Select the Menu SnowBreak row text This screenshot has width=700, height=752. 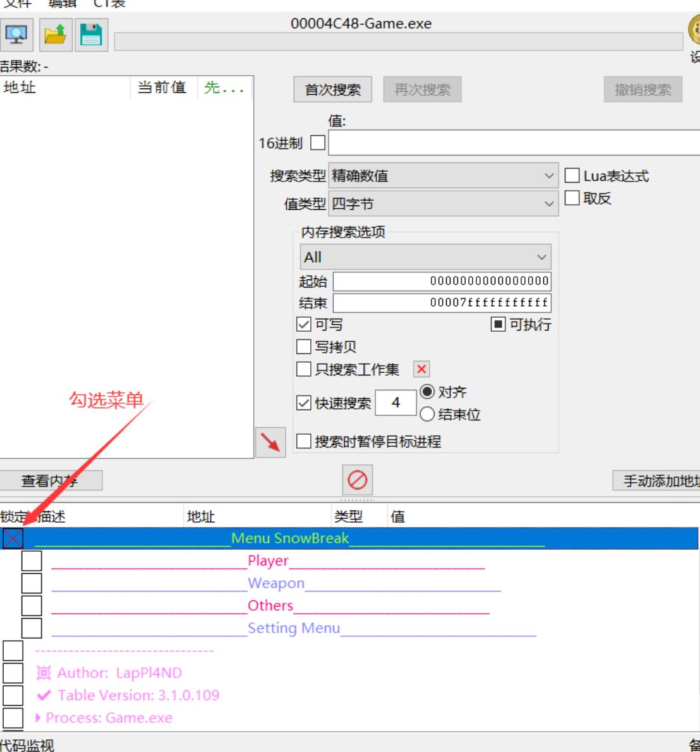[289, 538]
